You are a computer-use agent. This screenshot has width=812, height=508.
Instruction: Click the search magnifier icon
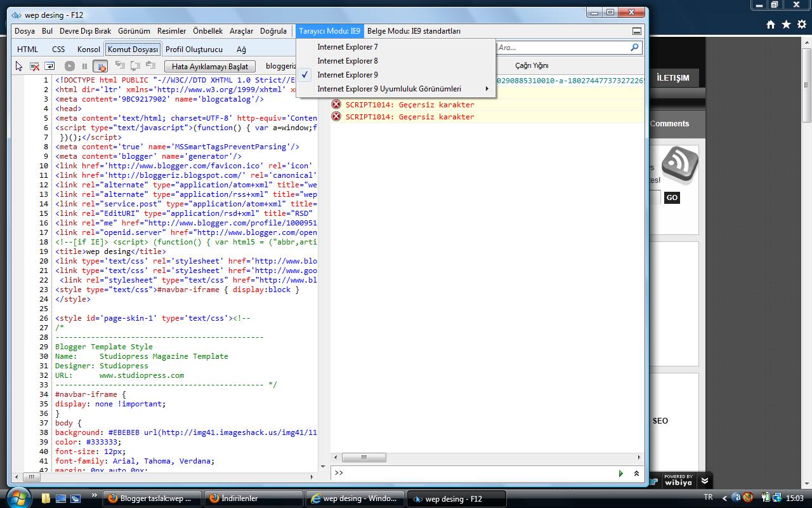pyautogui.click(x=634, y=48)
